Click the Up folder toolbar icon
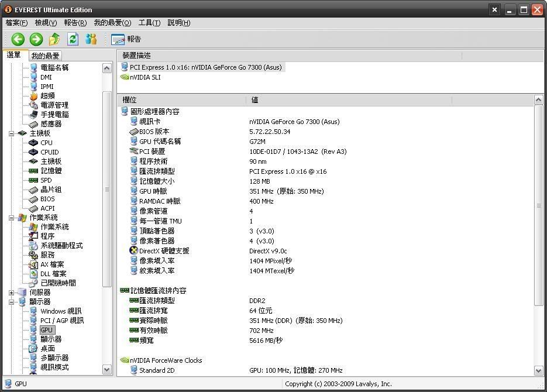 point(54,39)
